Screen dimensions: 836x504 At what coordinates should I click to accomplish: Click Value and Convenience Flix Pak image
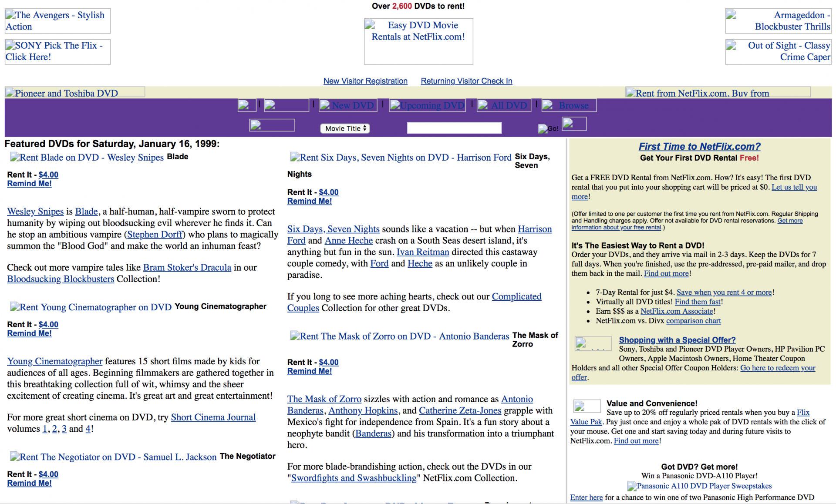click(587, 406)
